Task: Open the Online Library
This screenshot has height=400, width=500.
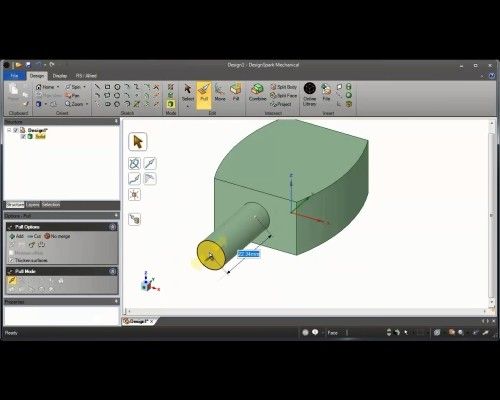Action: [309, 95]
